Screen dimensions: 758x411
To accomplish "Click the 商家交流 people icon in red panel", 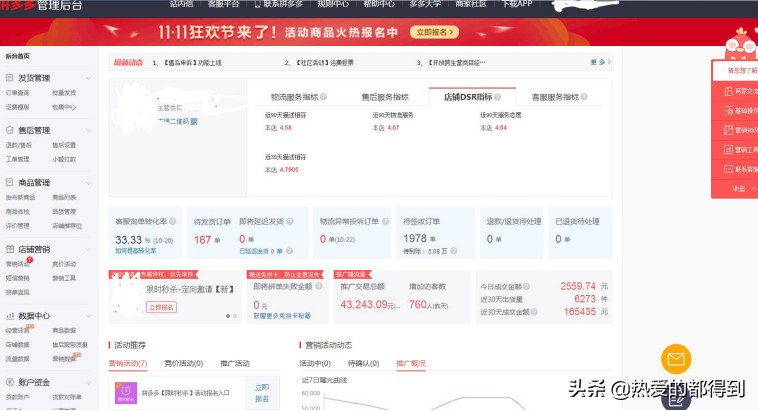I will [729, 91].
